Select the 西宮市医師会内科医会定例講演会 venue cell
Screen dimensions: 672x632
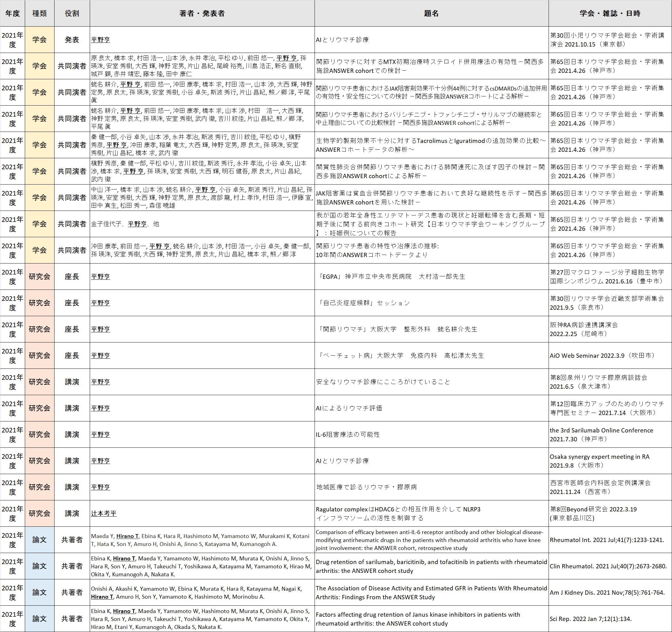pos(610,488)
